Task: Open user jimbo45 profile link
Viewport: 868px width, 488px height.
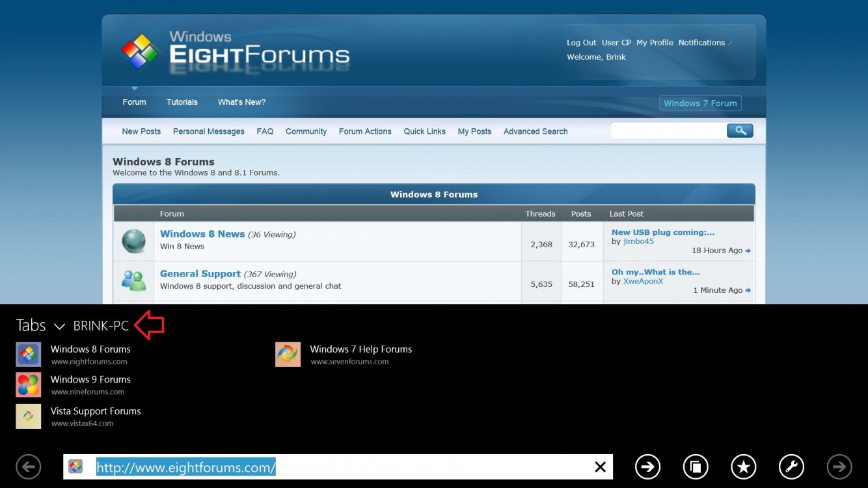Action: pyautogui.click(x=638, y=241)
